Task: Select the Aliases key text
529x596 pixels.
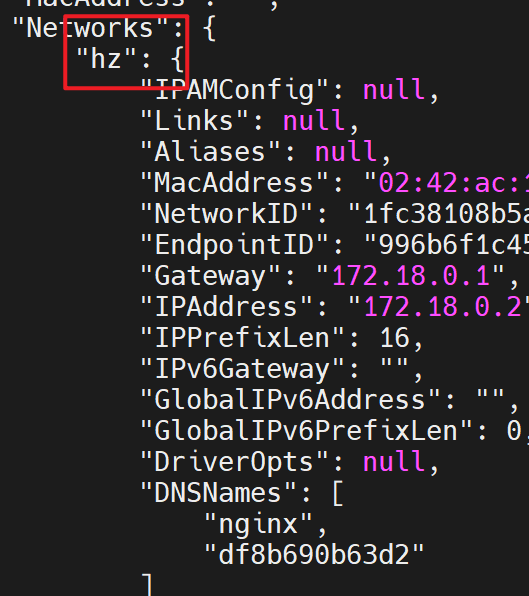Action: pyautogui.click(x=210, y=152)
